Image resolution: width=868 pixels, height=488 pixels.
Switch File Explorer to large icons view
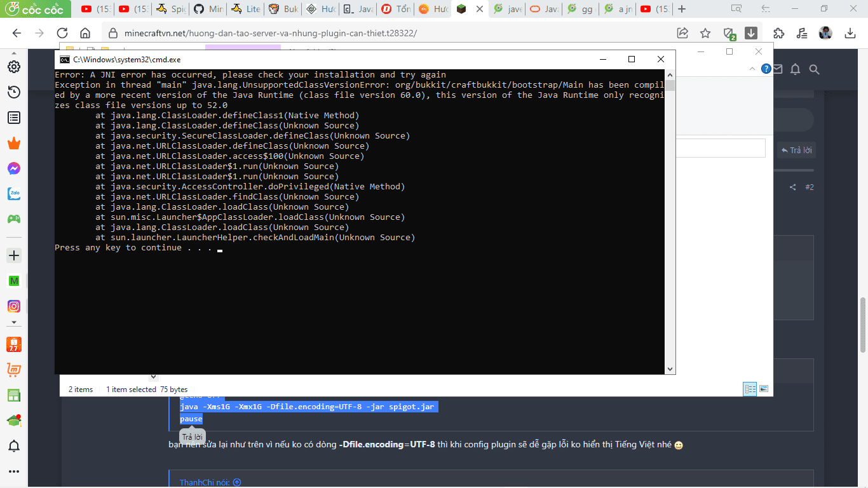[x=764, y=389]
